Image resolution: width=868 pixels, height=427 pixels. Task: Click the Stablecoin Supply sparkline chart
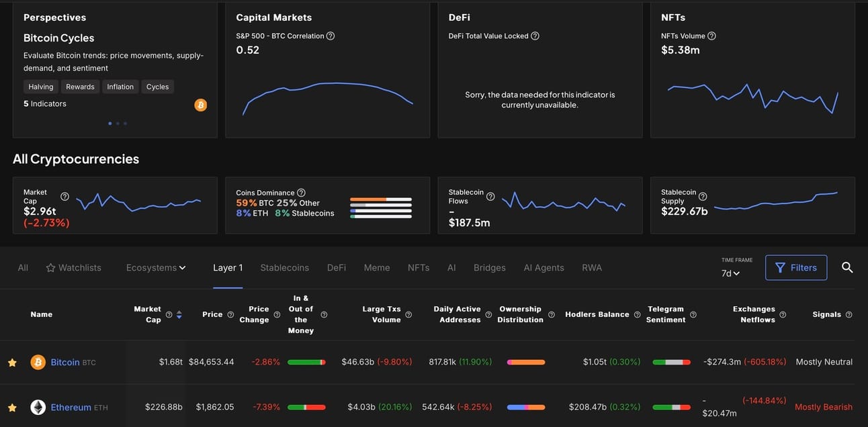pyautogui.click(x=776, y=201)
